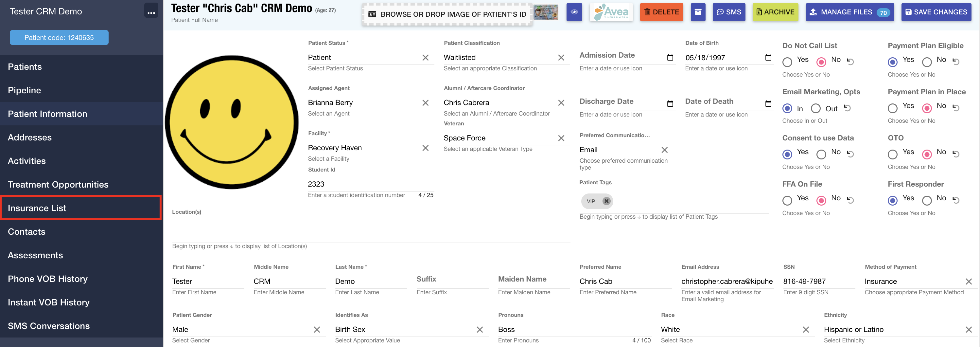
Task: Open the three-dot sidebar menu
Action: (x=151, y=12)
